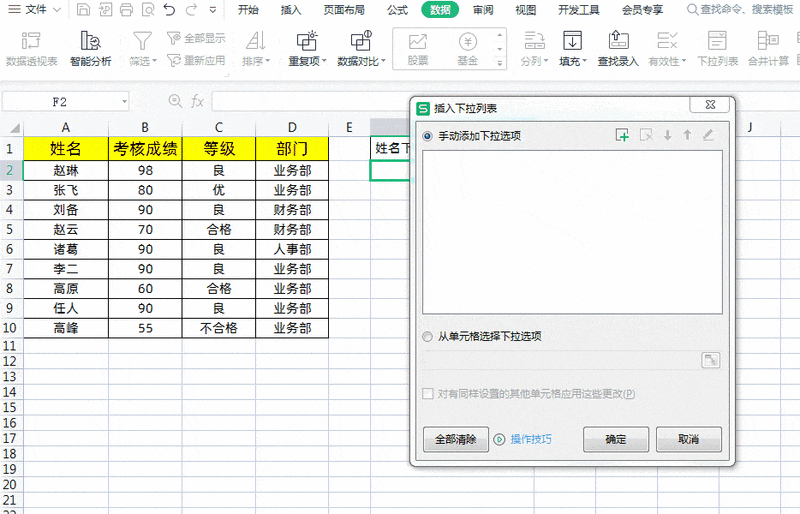Click the undo arrow icon

tap(169, 10)
